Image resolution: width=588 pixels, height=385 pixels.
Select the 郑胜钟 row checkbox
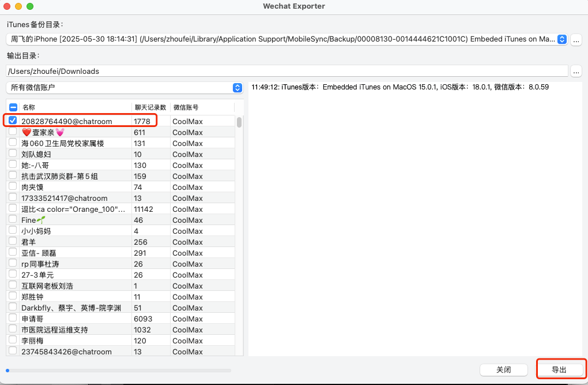point(13,296)
